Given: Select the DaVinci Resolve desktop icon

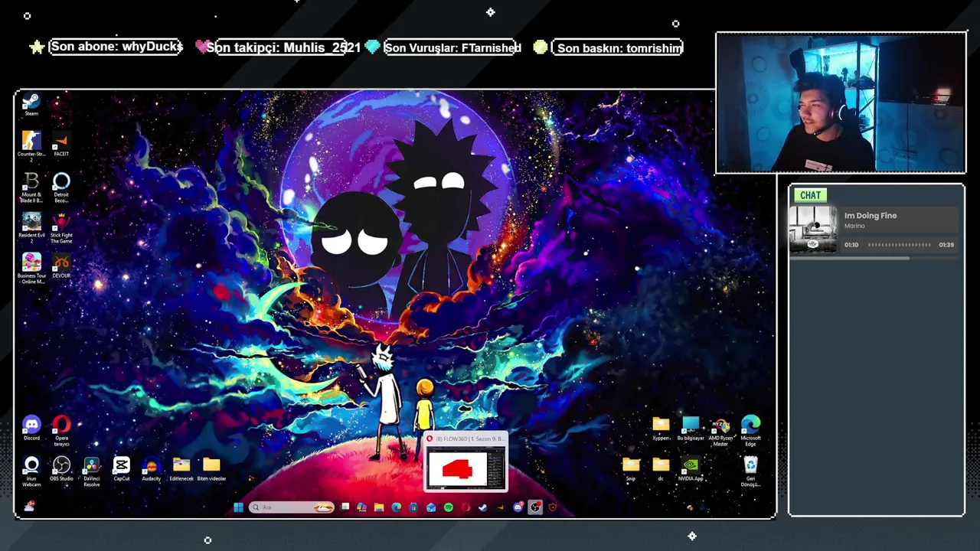Looking at the screenshot, I should coord(91,471).
